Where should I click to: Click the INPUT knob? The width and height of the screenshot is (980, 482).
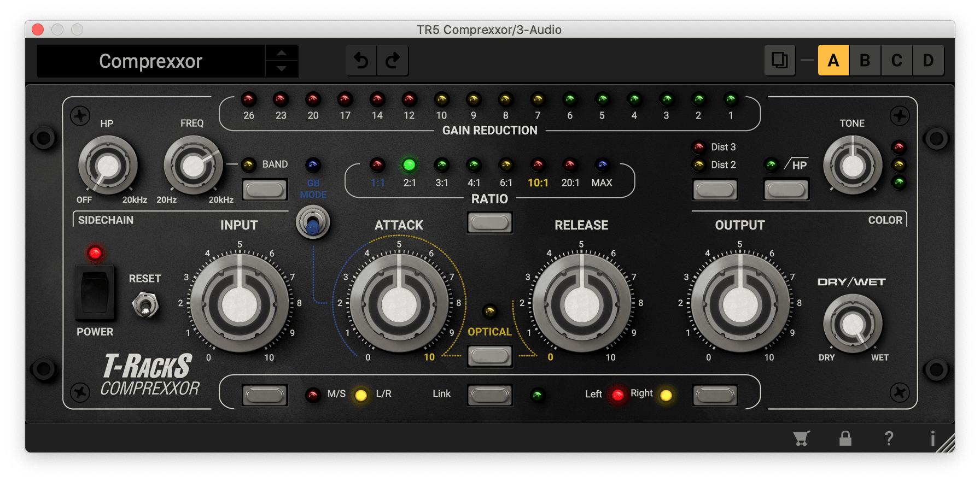pos(239,304)
